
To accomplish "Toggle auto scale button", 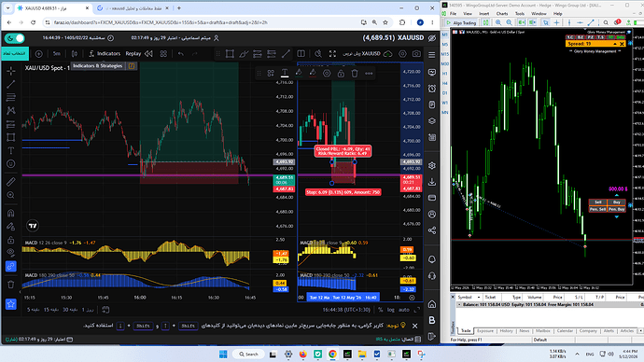I will 404,310.
